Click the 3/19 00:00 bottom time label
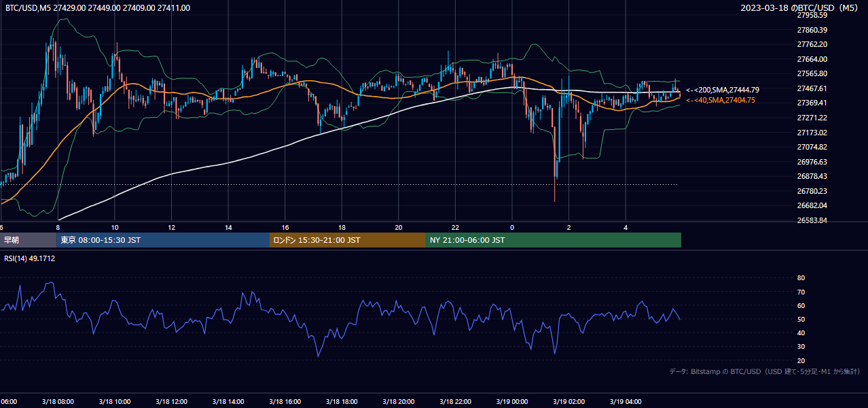The width and height of the screenshot is (868, 408). 511,402
